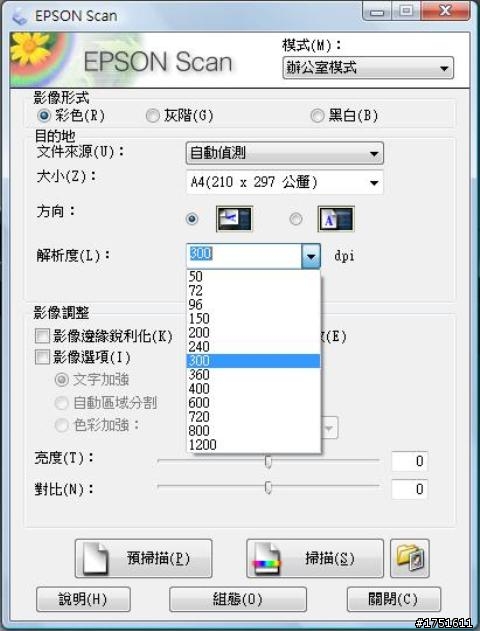Choose 400 dpi from the list

coord(253,389)
